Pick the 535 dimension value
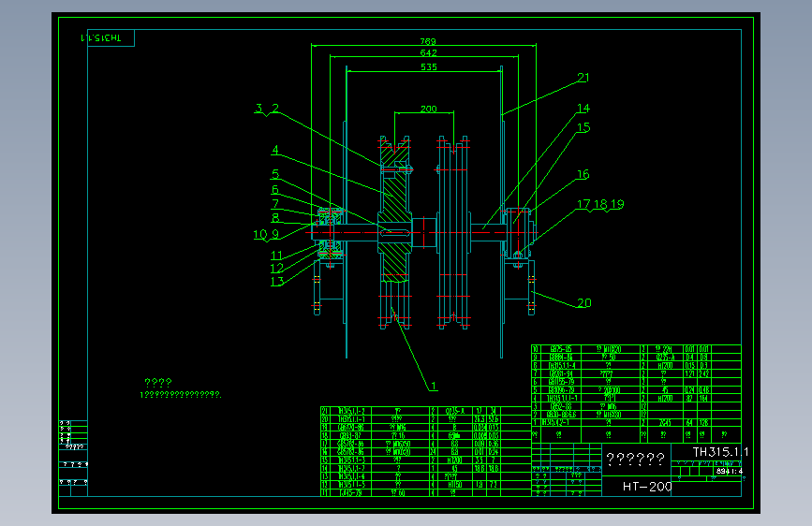The width and height of the screenshot is (812, 526). coord(429,66)
